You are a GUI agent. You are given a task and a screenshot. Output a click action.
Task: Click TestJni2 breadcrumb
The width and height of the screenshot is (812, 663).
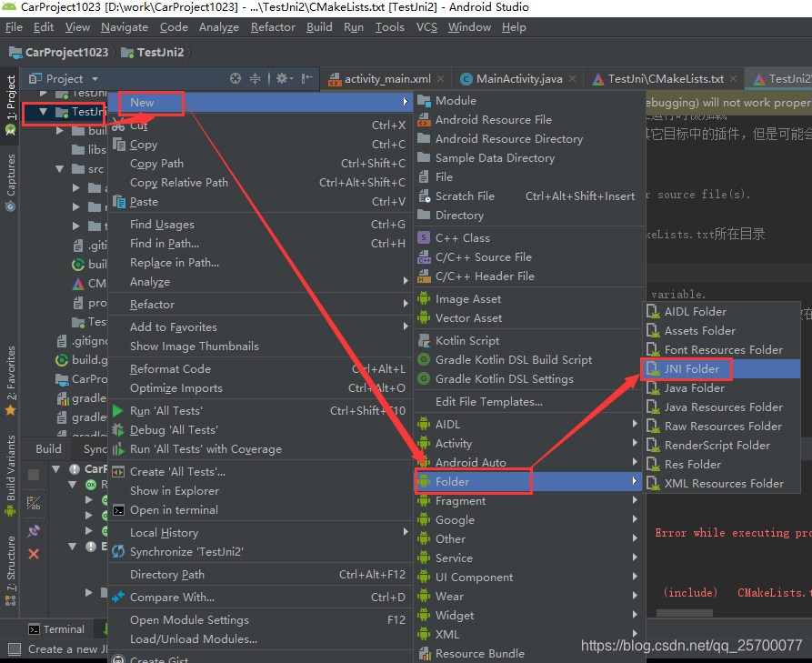(153, 53)
